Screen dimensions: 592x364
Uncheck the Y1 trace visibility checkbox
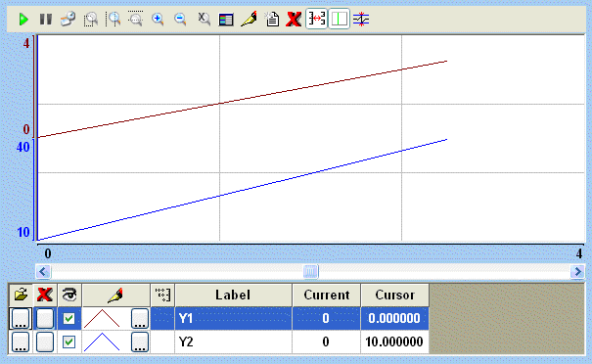click(68, 318)
